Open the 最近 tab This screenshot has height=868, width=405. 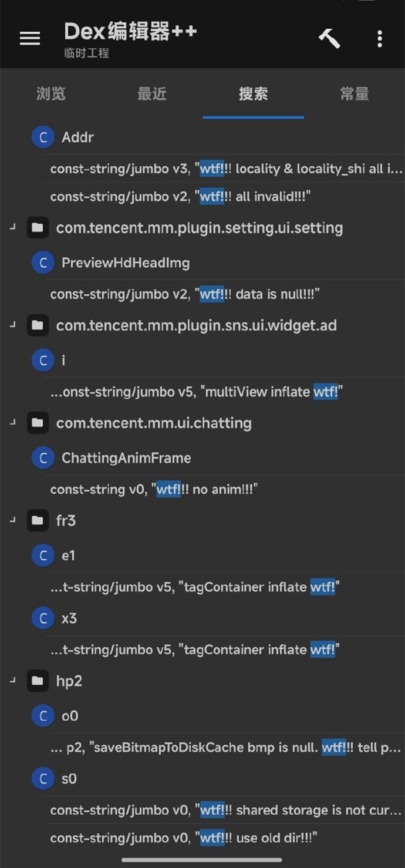pos(152,94)
